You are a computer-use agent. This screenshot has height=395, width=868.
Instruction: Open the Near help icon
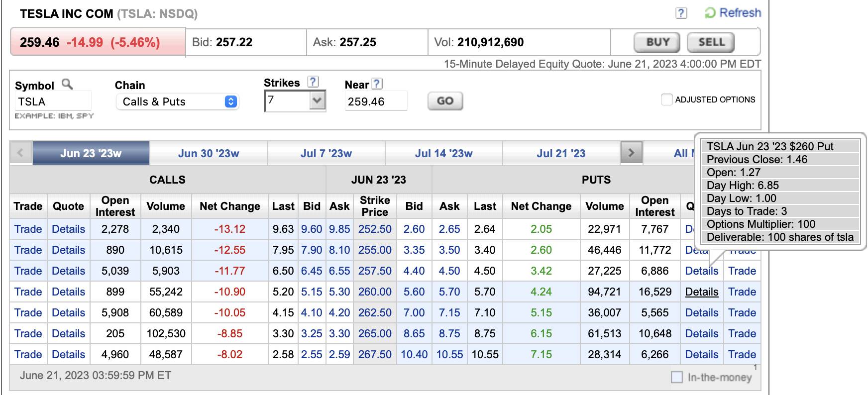377,84
